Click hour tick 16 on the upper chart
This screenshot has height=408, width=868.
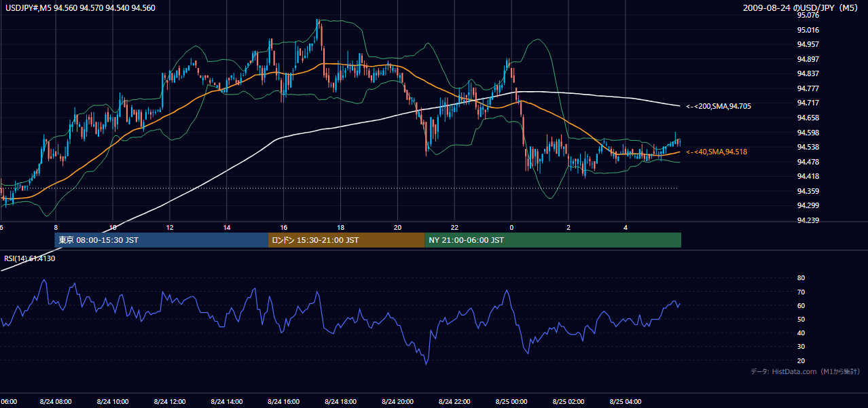(284, 228)
